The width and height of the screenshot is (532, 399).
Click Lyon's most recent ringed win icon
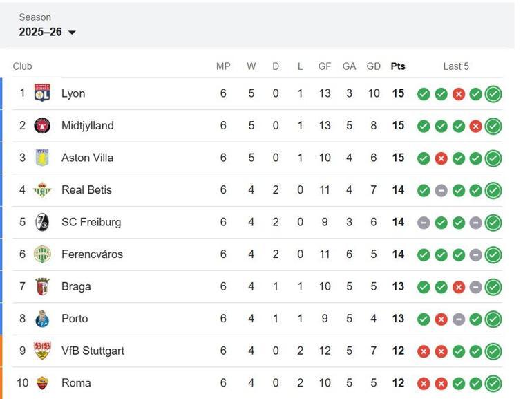click(493, 94)
